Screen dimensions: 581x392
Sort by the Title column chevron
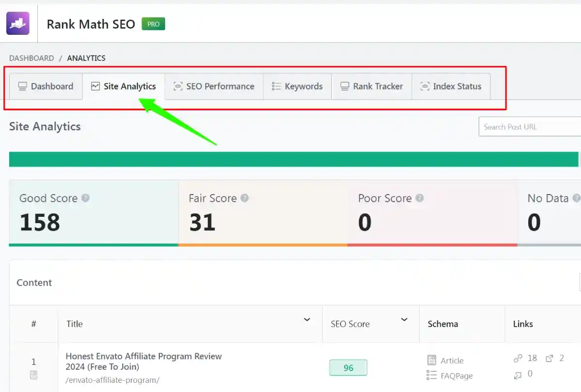click(307, 320)
